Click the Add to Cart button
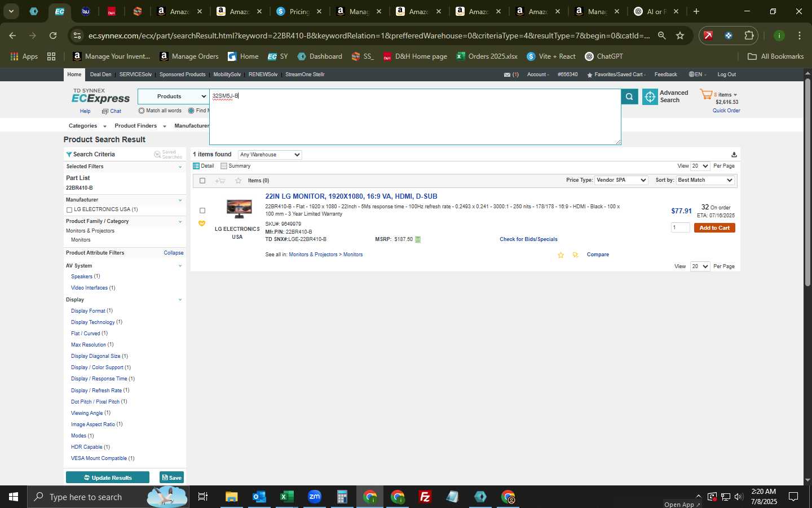812x508 pixels. [x=714, y=228]
